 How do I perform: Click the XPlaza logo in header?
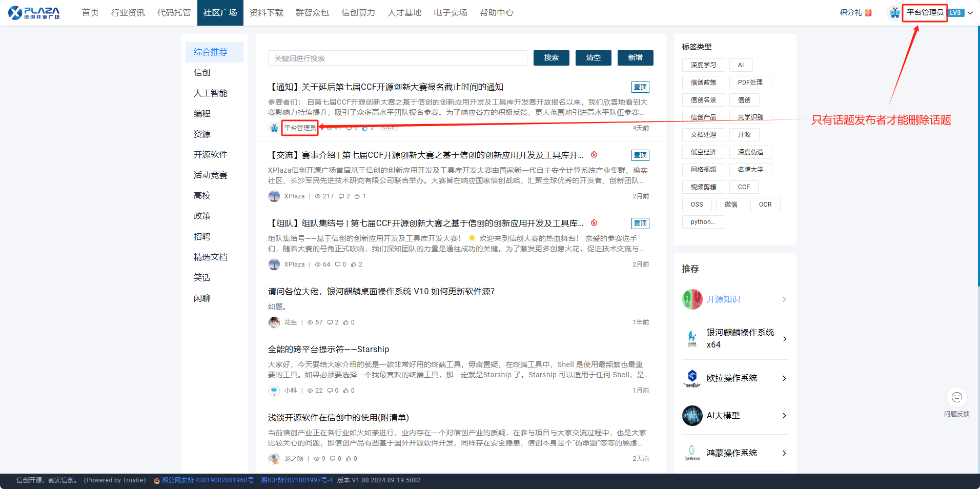coord(34,13)
